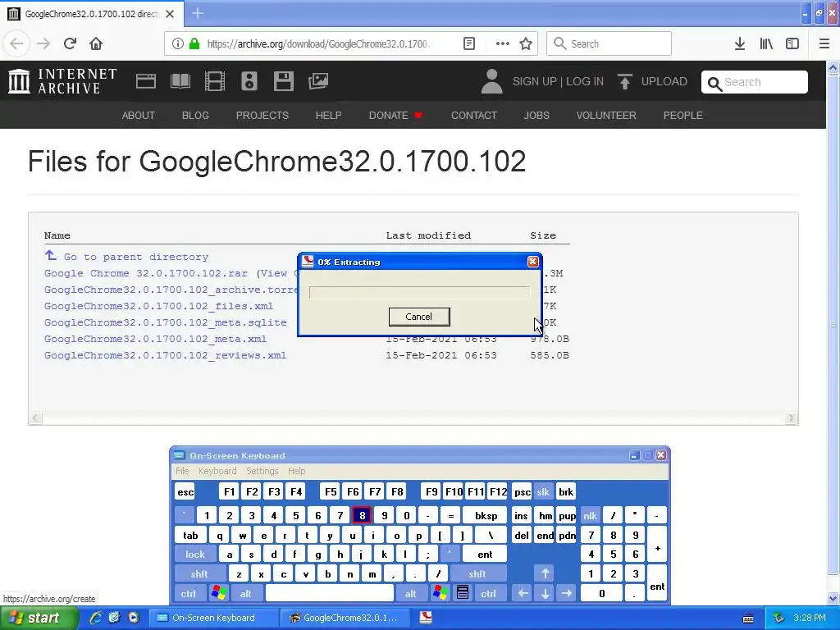This screenshot has height=630, width=840.
Task: Go to Firefox home page icon
Action: (96, 43)
